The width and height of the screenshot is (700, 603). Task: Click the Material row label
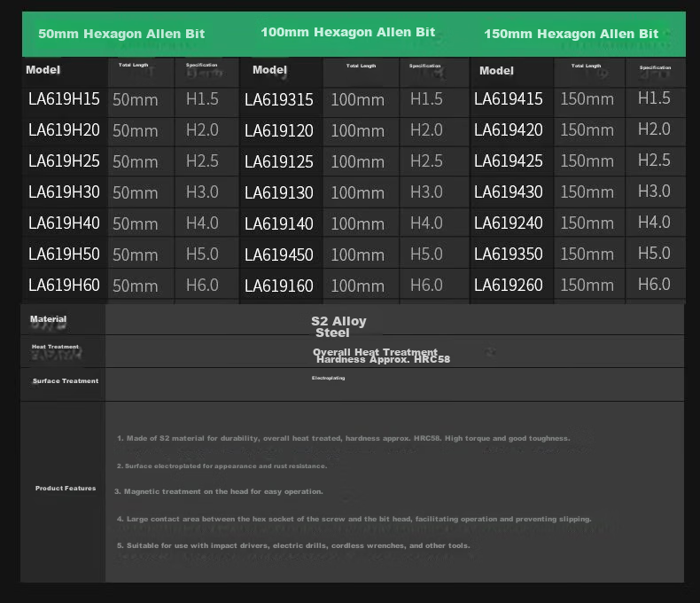(x=48, y=319)
